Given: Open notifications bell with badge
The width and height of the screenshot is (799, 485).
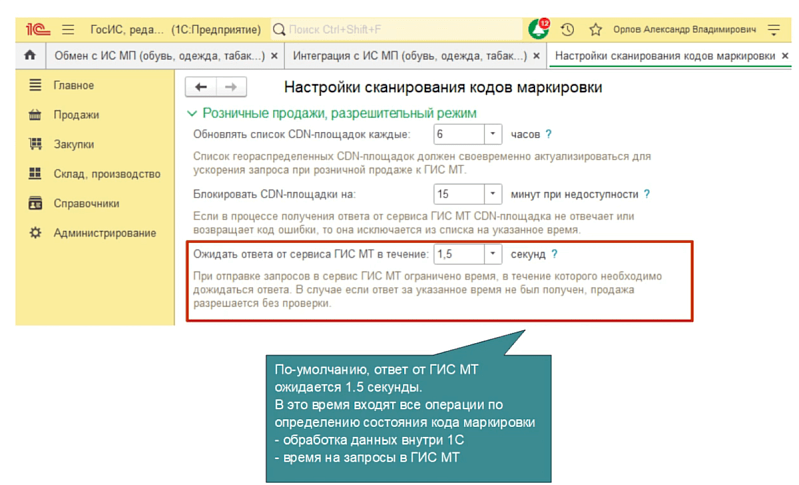Looking at the screenshot, I should (x=539, y=29).
